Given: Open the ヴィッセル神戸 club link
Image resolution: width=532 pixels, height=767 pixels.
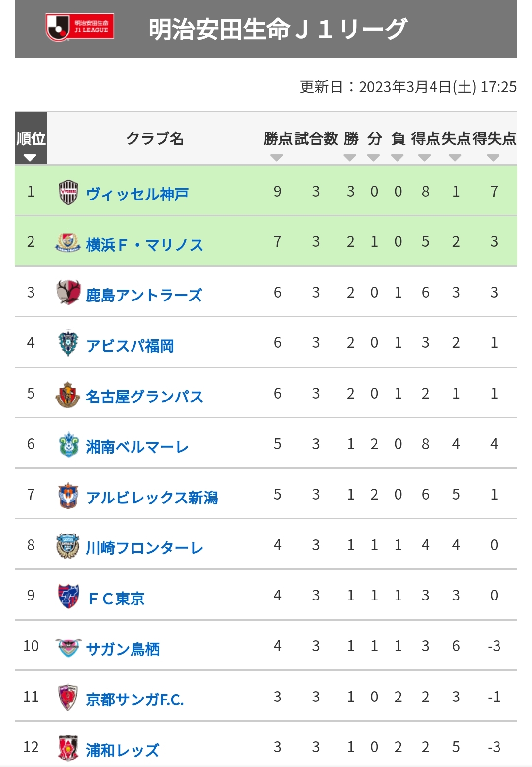Looking at the screenshot, I should tap(137, 194).
